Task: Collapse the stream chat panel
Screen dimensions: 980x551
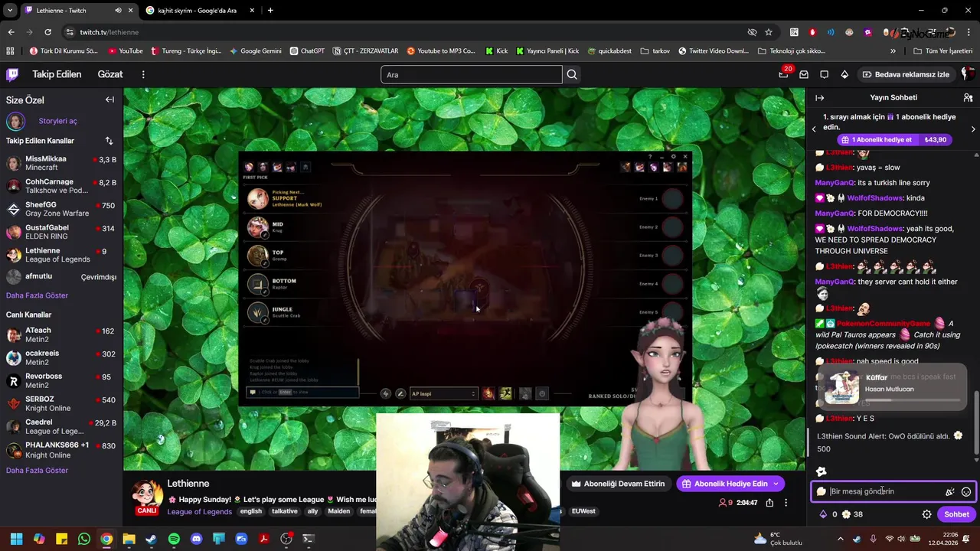Action: pos(819,98)
